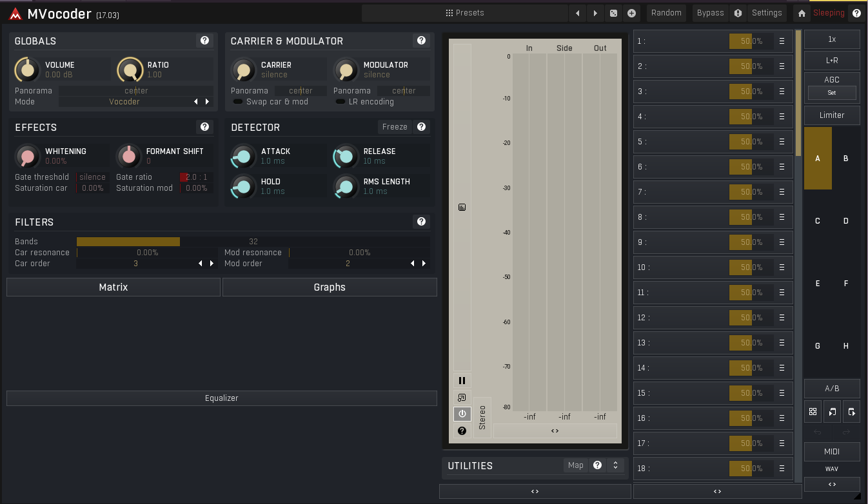868x504 pixels.
Task: Click the meter popup window icon
Action: [462, 397]
